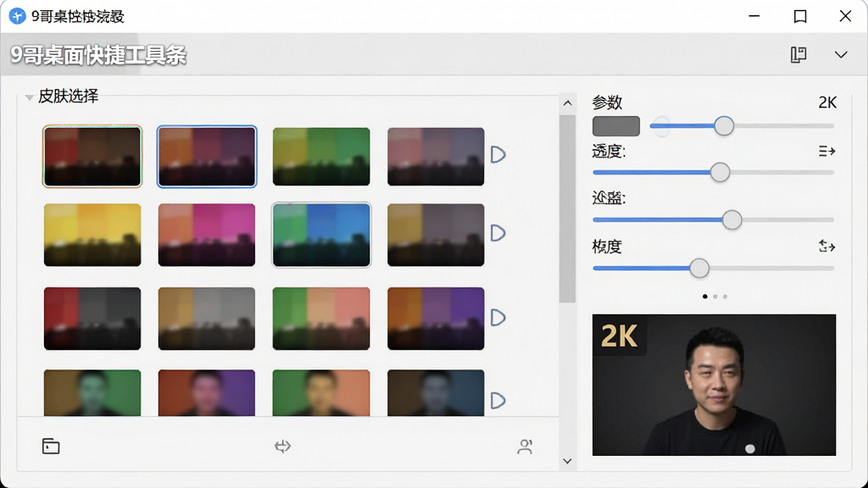This screenshot has width=868, height=488.
Task: Click the play arrow beside the orange-purple third row
Action: click(x=498, y=318)
